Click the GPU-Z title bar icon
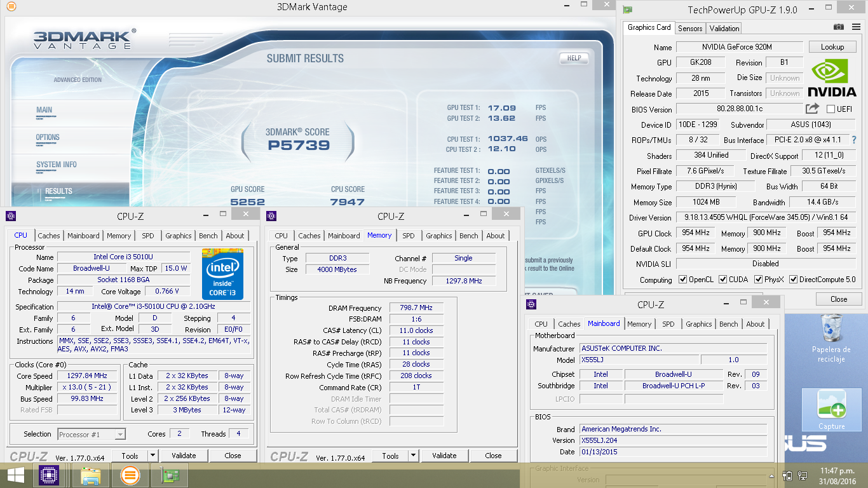The height and width of the screenshot is (488, 868). (x=628, y=10)
